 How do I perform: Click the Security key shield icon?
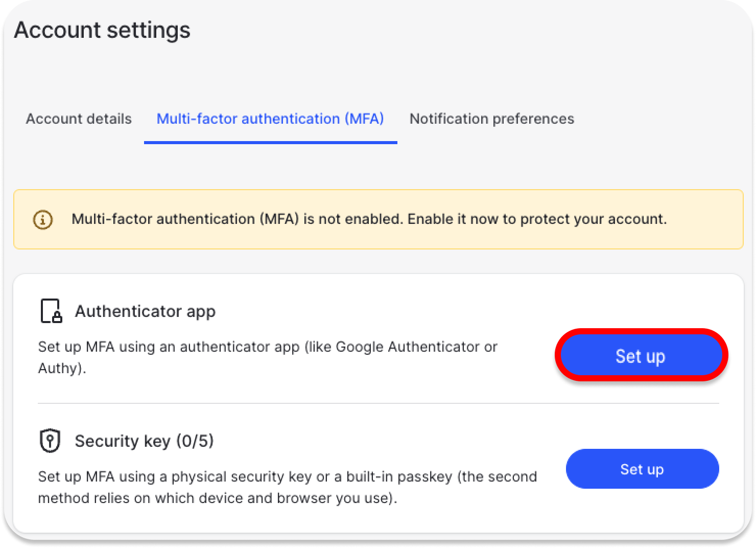coord(50,441)
